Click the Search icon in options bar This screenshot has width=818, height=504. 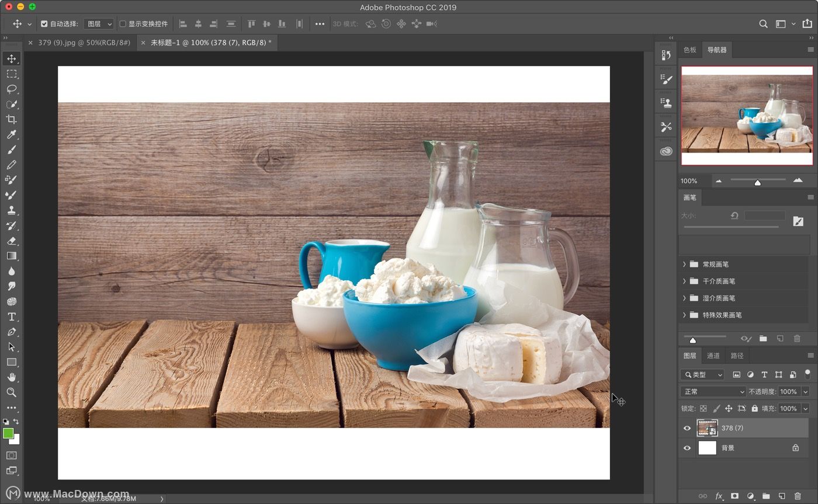[x=763, y=24]
